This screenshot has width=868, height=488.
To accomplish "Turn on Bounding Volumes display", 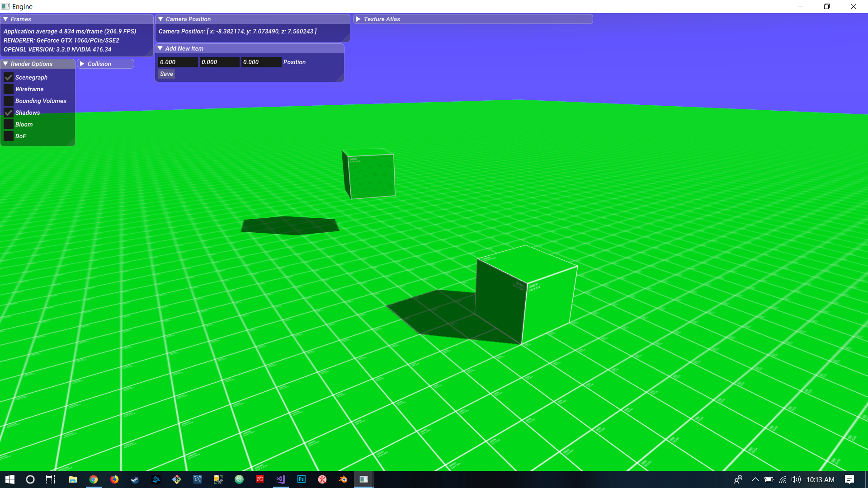I will point(9,101).
